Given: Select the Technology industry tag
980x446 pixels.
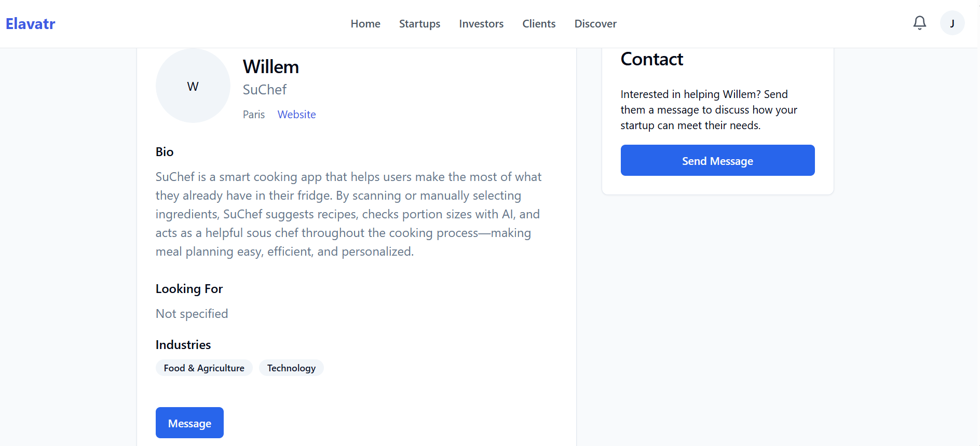Looking at the screenshot, I should (291, 368).
